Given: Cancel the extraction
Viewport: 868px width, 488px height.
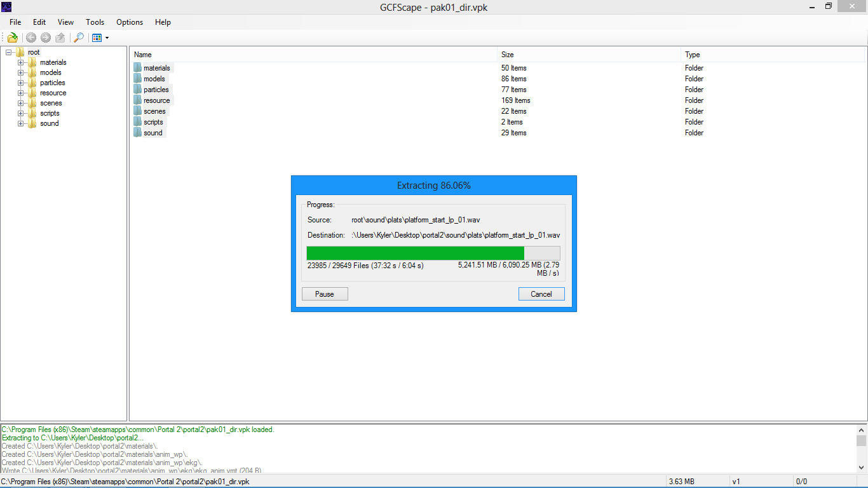Looking at the screenshot, I should 541,294.
